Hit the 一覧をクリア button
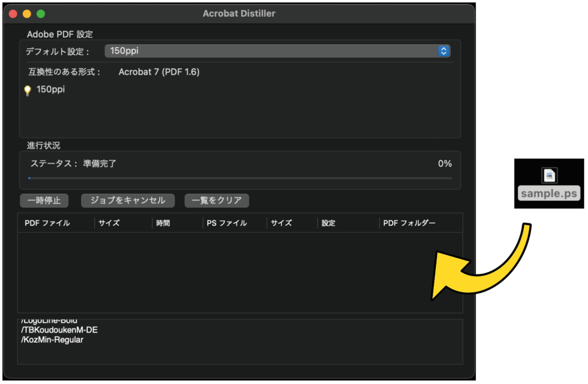This screenshot has height=384, width=588. click(x=216, y=200)
